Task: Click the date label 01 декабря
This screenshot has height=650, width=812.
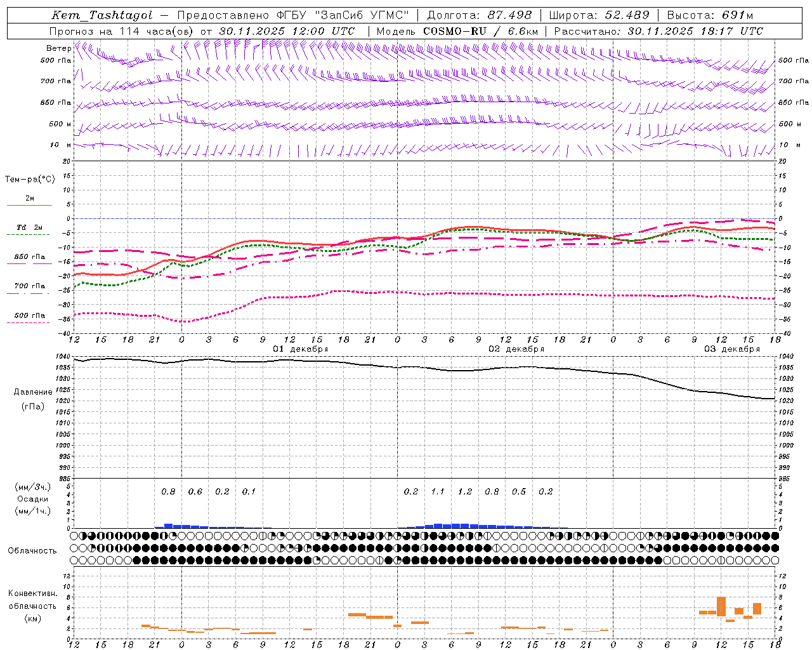Action: (x=301, y=349)
